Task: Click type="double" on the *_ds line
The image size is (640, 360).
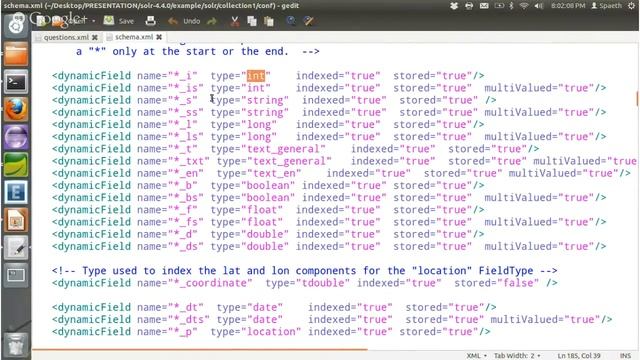Action: click(250, 247)
